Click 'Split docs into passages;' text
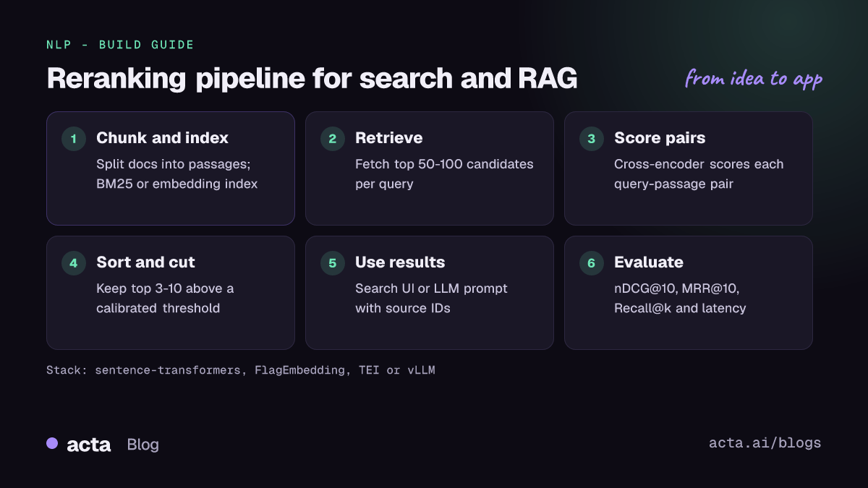 [x=173, y=164]
